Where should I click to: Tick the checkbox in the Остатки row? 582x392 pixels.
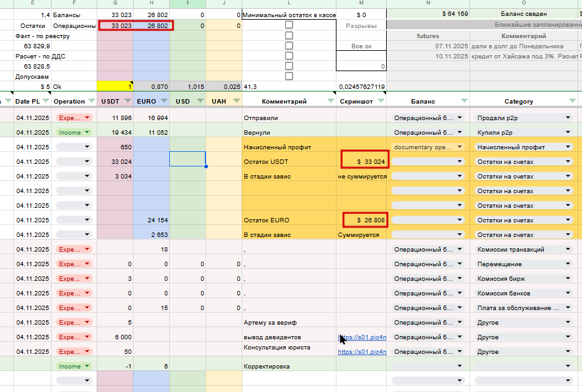pyautogui.click(x=289, y=25)
